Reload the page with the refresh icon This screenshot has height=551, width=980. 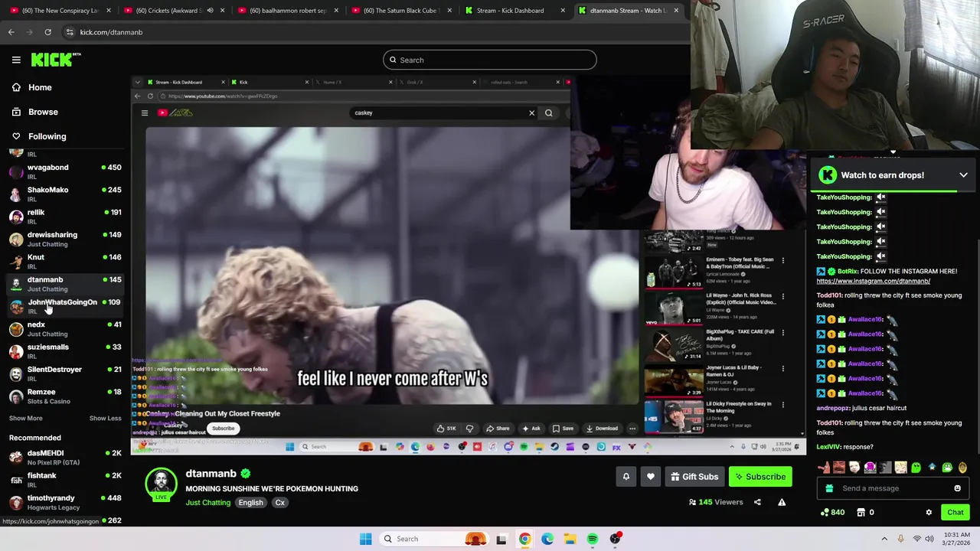(47, 32)
